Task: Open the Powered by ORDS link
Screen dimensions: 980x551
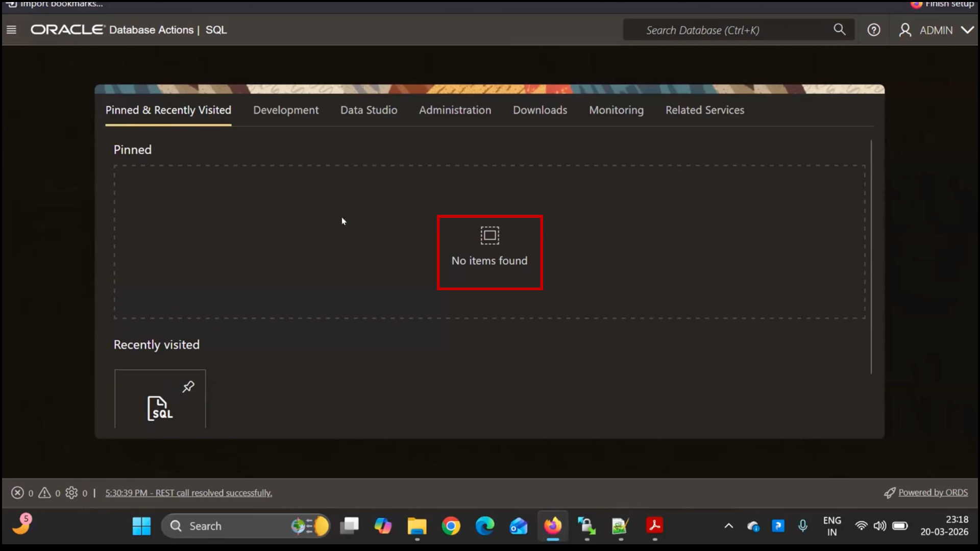Action: tap(933, 492)
